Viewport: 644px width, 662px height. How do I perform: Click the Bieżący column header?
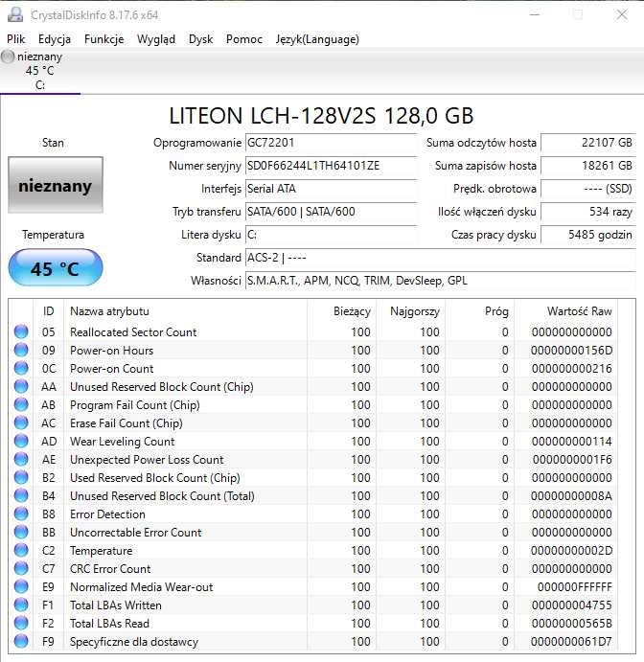coord(341,311)
